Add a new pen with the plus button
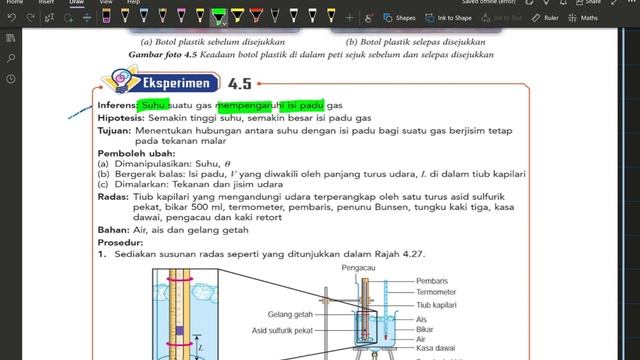Screen dimensions: 640x360 (349, 18)
